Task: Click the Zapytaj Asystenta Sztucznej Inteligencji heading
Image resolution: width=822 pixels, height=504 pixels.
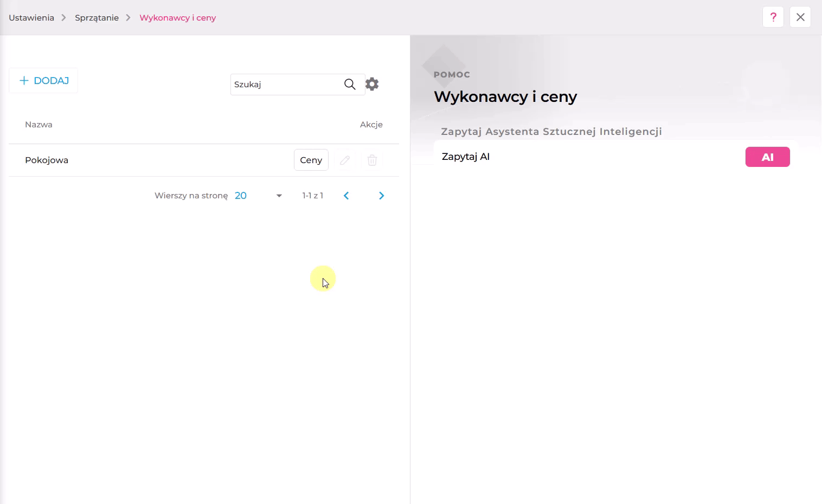Action: [x=551, y=132]
